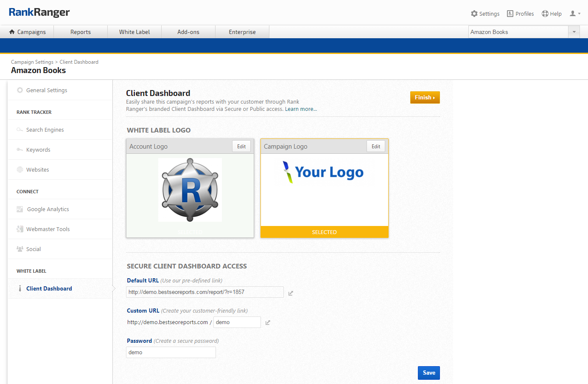Screen dimensions: 588x384
Task: Open Custom URL external link icon
Action: pyautogui.click(x=268, y=323)
